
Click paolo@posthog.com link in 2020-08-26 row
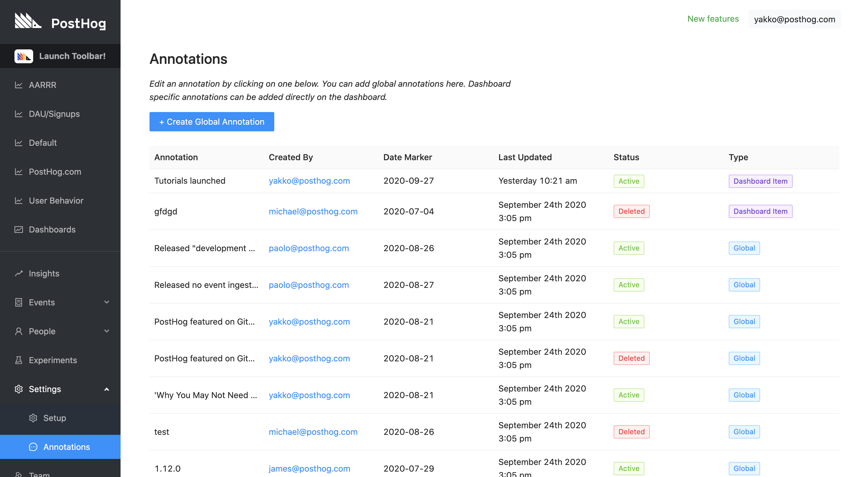[309, 248]
